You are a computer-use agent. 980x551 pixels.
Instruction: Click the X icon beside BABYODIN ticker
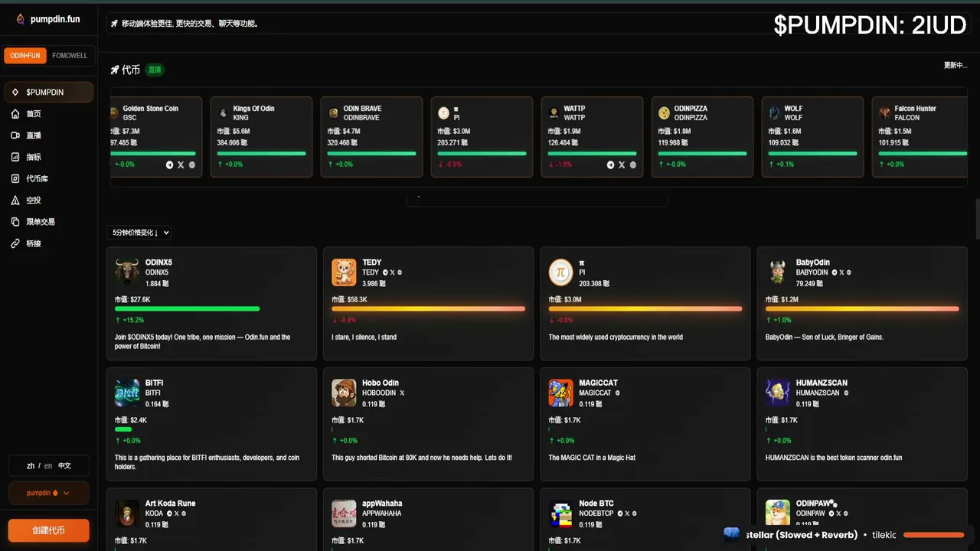(841, 272)
